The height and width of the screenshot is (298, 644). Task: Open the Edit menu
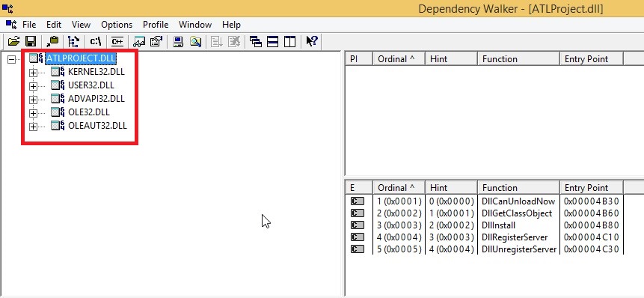54,25
